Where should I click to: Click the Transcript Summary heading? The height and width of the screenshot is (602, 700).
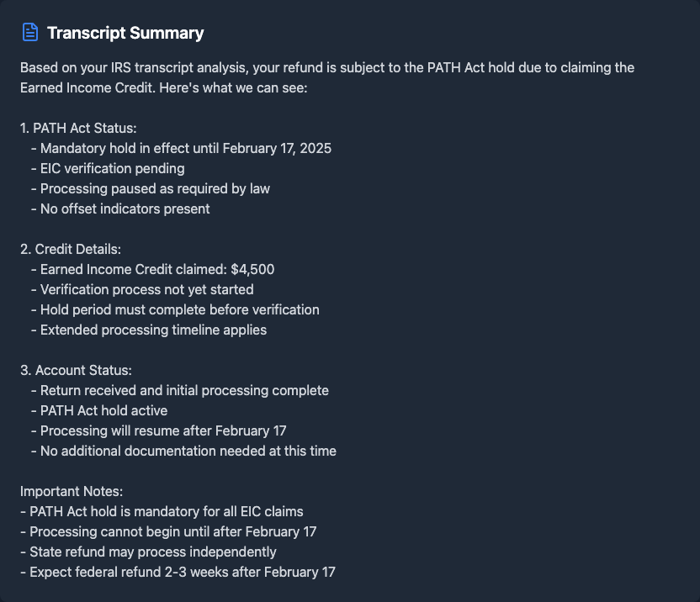[125, 33]
